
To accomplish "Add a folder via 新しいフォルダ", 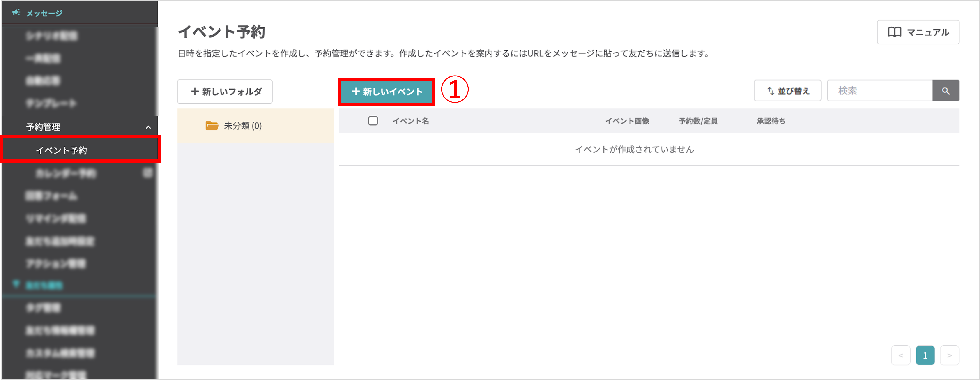I will (224, 91).
